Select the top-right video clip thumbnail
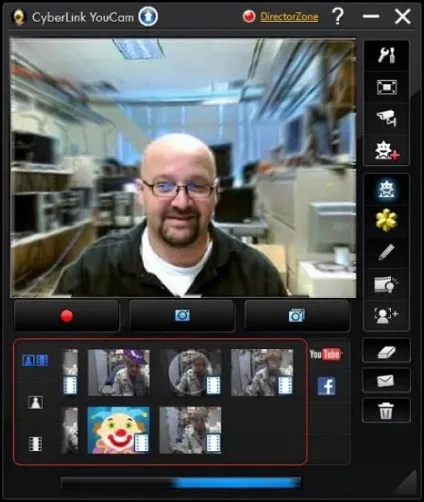This screenshot has height=502, width=424. 262,372
